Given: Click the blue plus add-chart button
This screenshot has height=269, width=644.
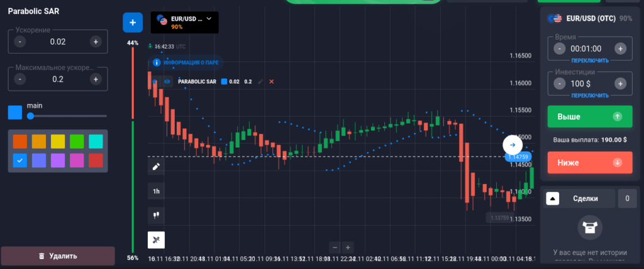Looking at the screenshot, I should click(132, 23).
